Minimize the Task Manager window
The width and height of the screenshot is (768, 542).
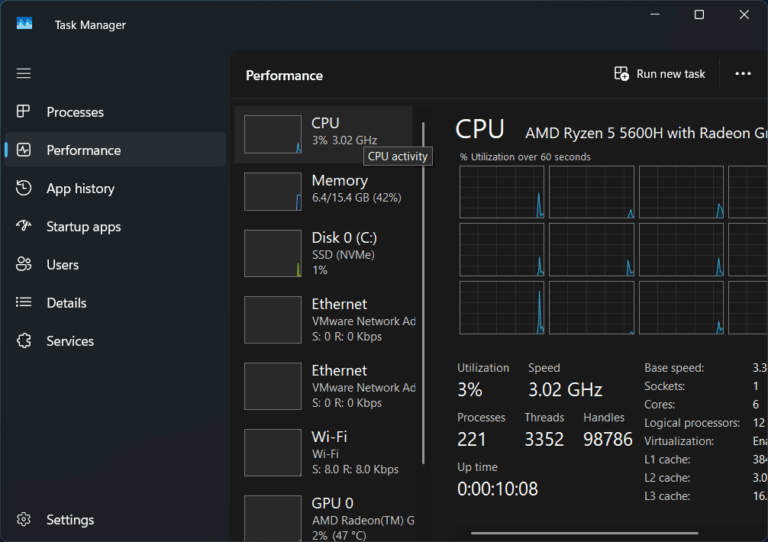pyautogui.click(x=655, y=15)
